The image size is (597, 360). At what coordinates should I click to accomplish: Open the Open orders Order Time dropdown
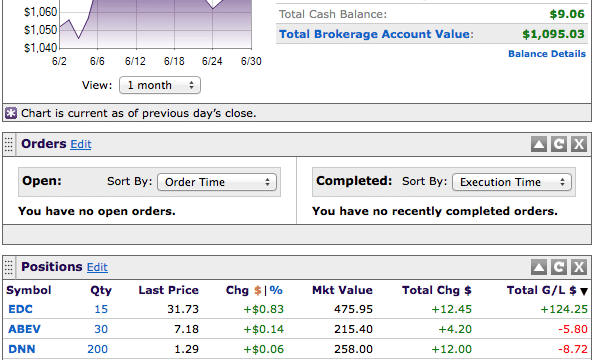217,182
